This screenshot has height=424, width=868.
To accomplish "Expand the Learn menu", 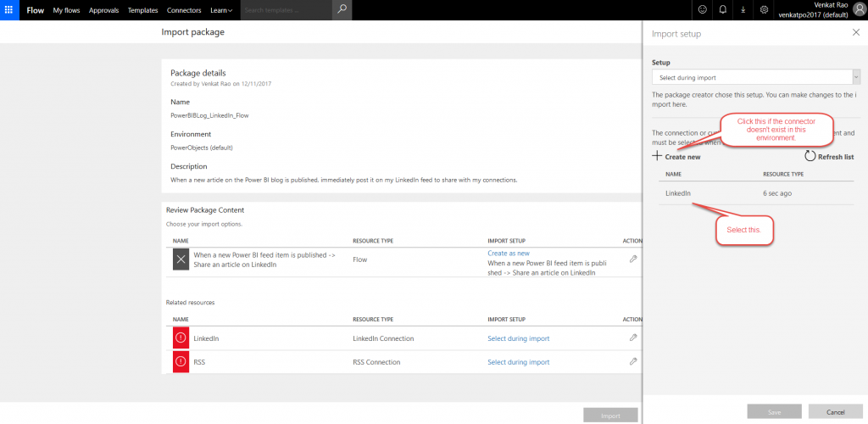I will (x=221, y=10).
